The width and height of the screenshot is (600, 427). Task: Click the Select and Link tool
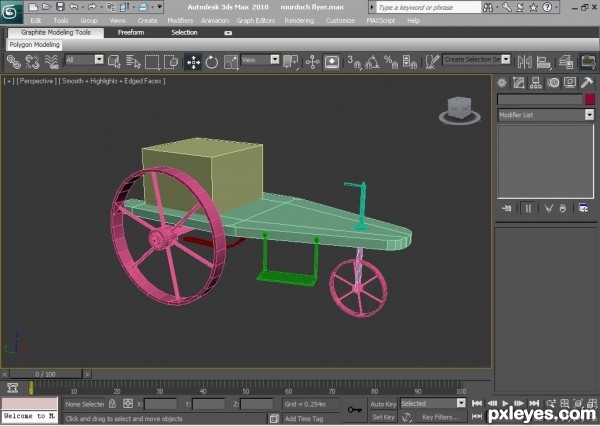14,61
